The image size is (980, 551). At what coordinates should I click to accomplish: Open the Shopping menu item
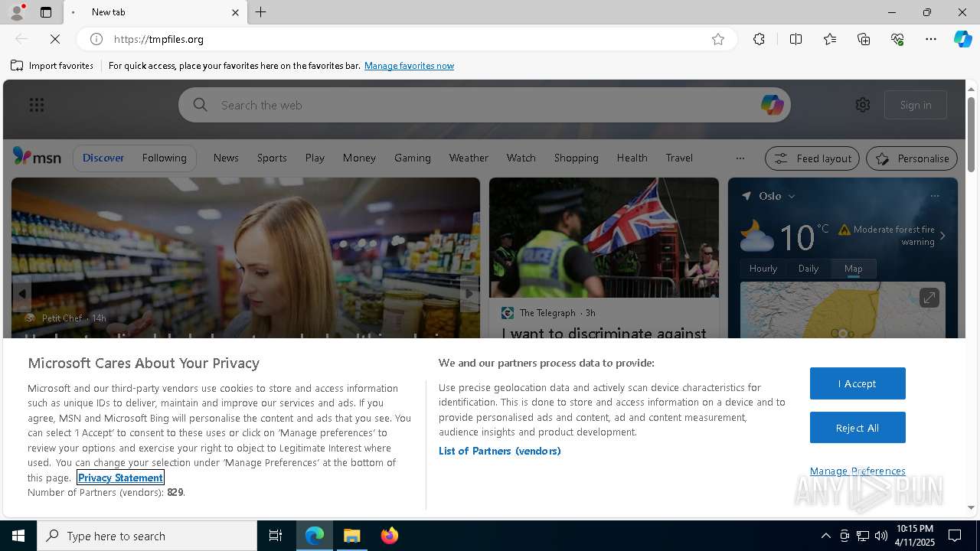click(576, 158)
